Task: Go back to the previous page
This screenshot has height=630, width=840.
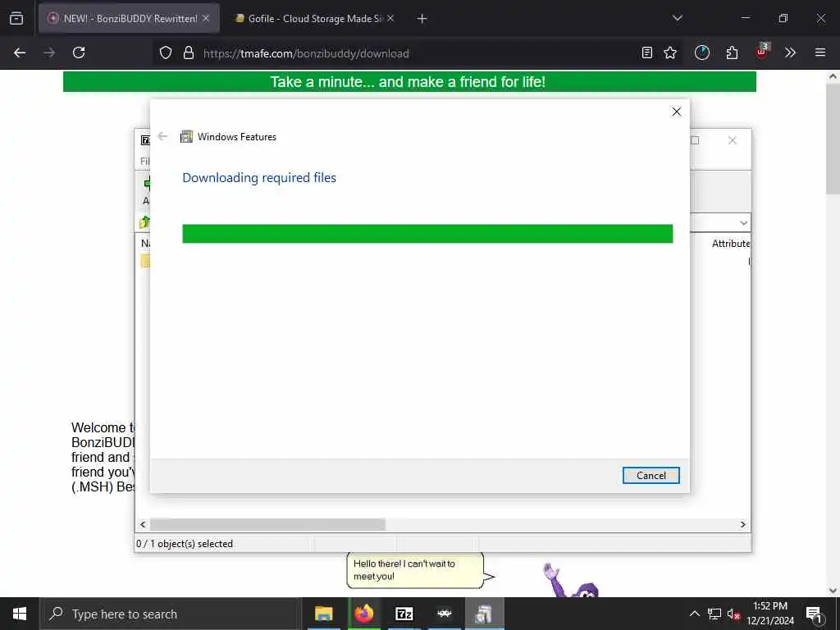Action: pyautogui.click(x=20, y=52)
